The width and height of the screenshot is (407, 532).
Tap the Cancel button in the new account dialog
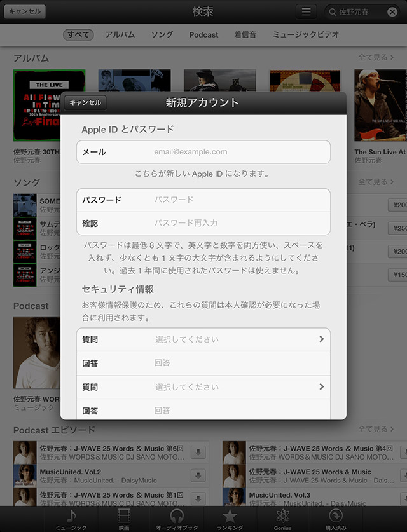(x=85, y=102)
